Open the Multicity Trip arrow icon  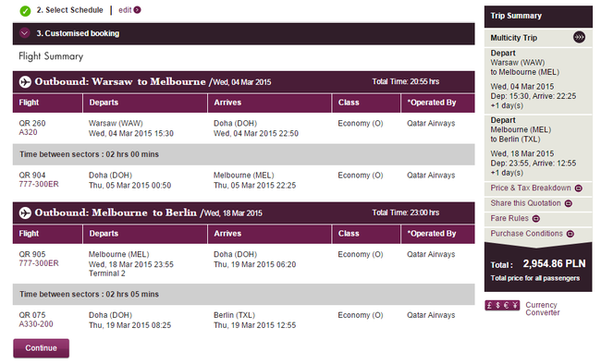pyautogui.click(x=579, y=37)
